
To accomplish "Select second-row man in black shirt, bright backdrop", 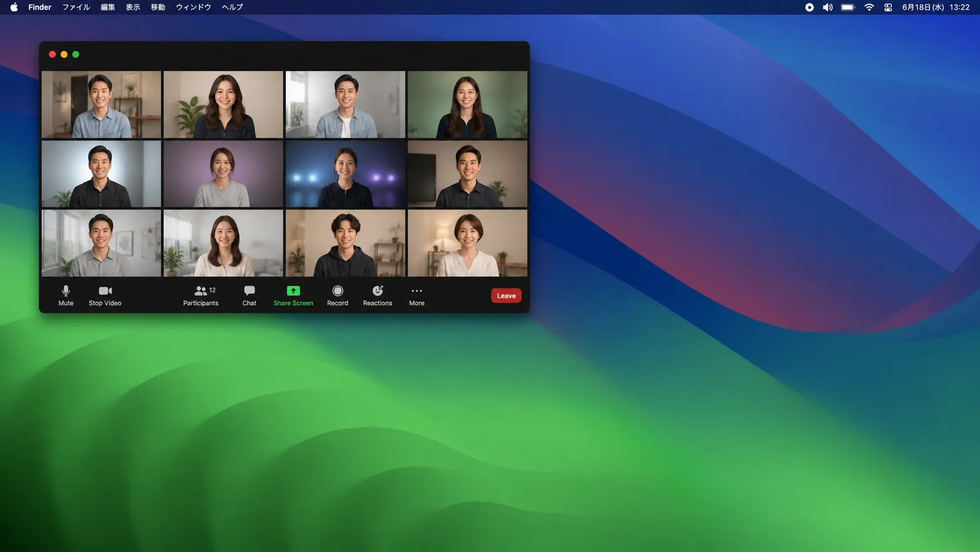I will point(101,174).
